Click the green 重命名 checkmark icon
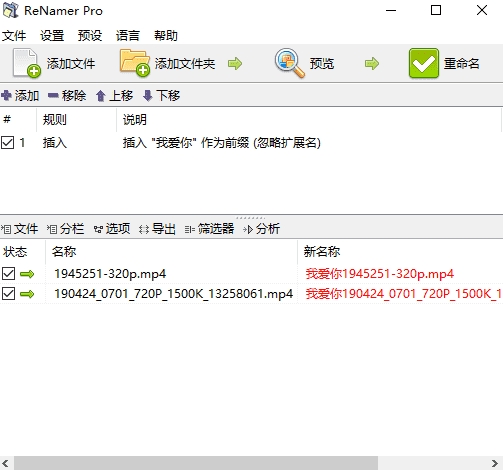Screen dimensions: 503x470 tap(424, 63)
